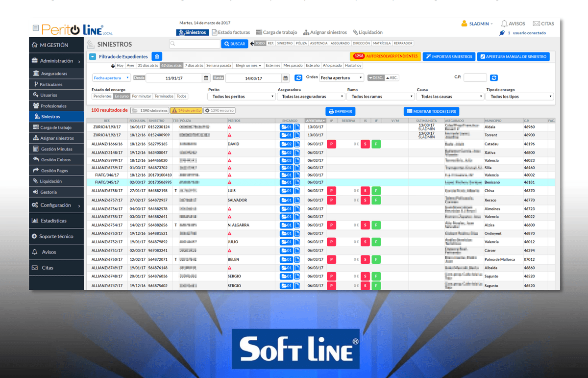Open the Desde date calendar picker
The width and height of the screenshot is (588, 378).
click(x=206, y=78)
